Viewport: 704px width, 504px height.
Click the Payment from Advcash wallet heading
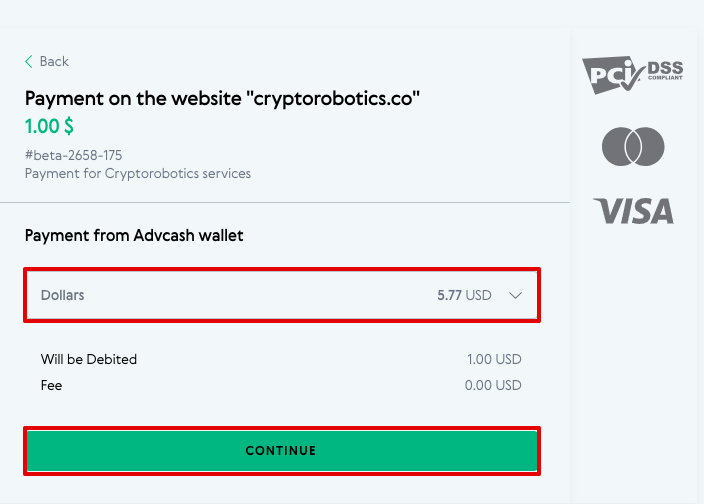coord(134,235)
